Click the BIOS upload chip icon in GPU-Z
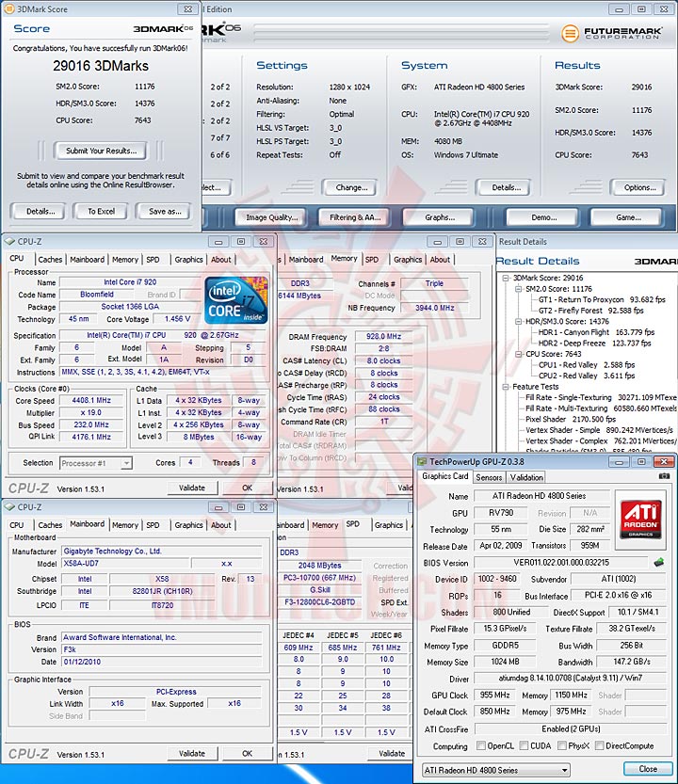Image resolution: width=678 pixels, height=784 pixels. pyautogui.click(x=659, y=563)
